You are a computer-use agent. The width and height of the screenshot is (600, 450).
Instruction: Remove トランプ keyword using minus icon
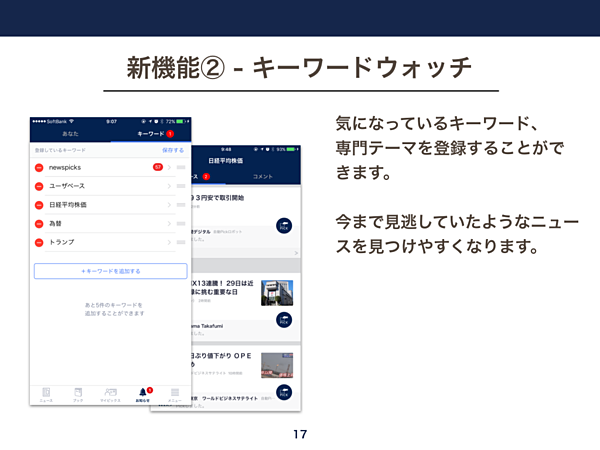pos(39,243)
